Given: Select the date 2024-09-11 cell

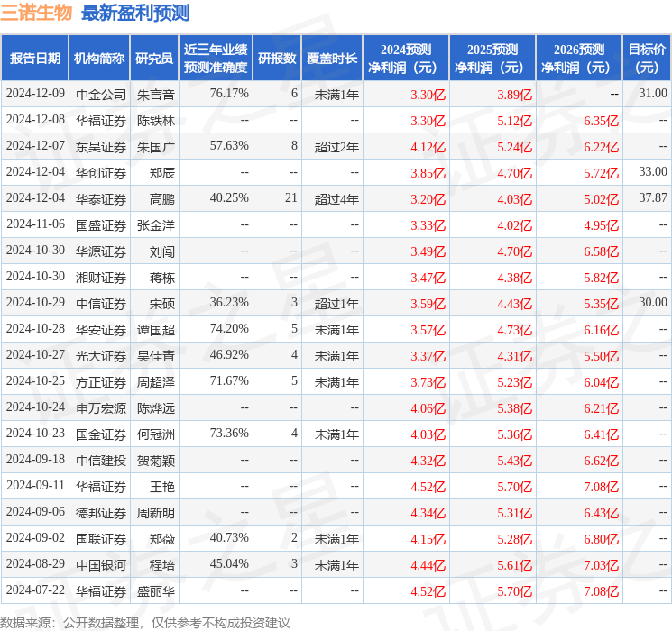Looking at the screenshot, I should tap(35, 485).
